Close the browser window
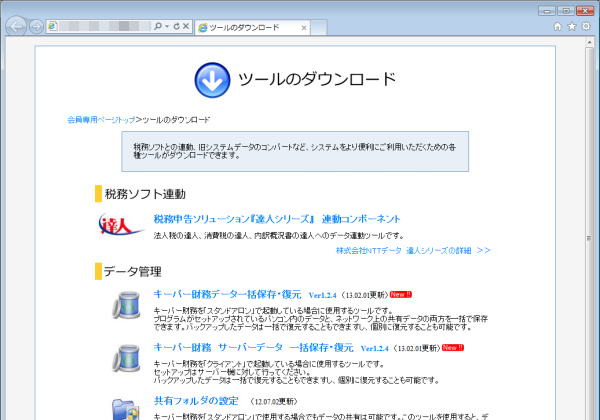This screenshot has height=420, width=600. tap(585, 11)
